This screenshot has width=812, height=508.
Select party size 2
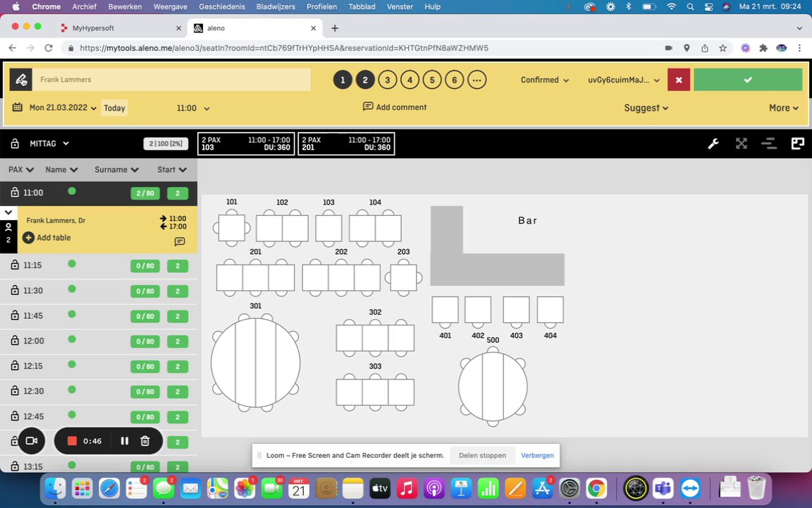(365, 80)
